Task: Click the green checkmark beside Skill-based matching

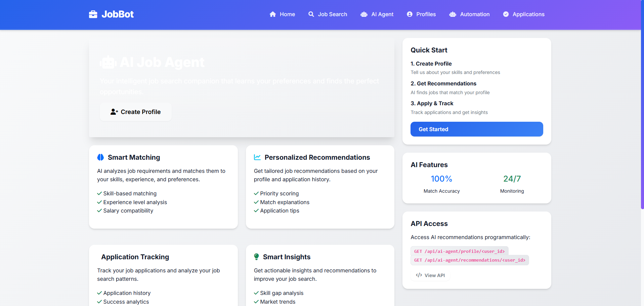Action: [x=99, y=193]
